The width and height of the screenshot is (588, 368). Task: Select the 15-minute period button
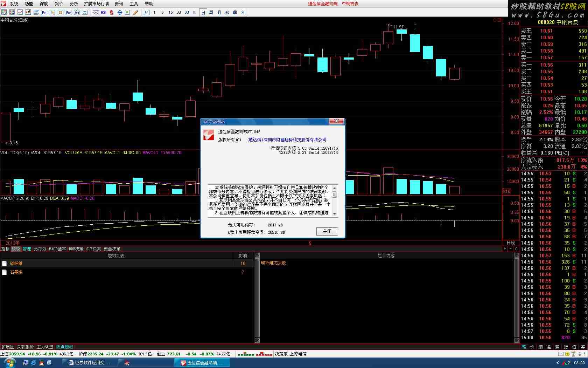coord(170,12)
